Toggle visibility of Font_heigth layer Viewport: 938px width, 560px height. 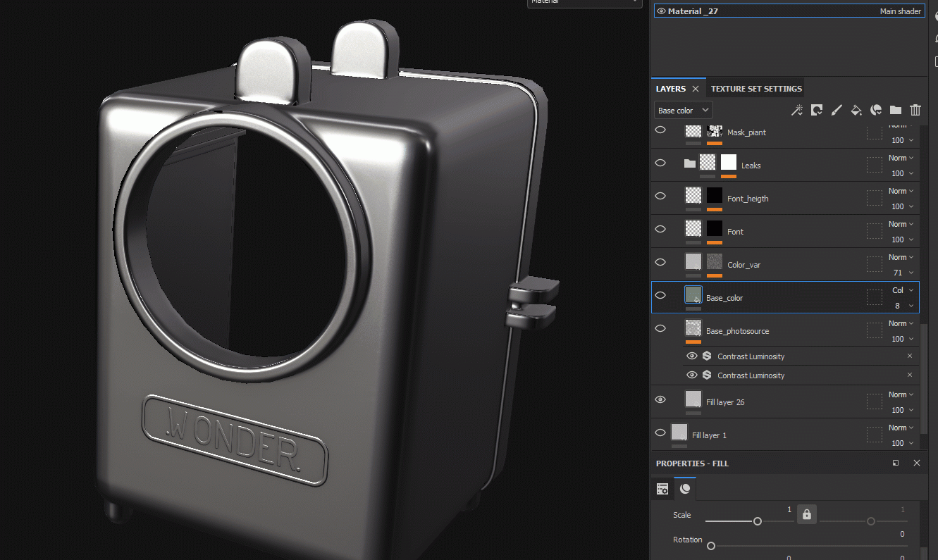tap(660, 196)
